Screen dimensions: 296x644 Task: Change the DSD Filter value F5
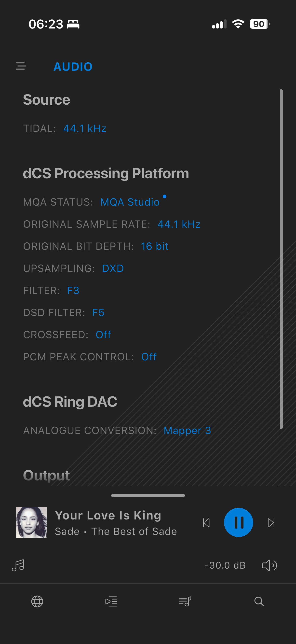click(x=98, y=312)
